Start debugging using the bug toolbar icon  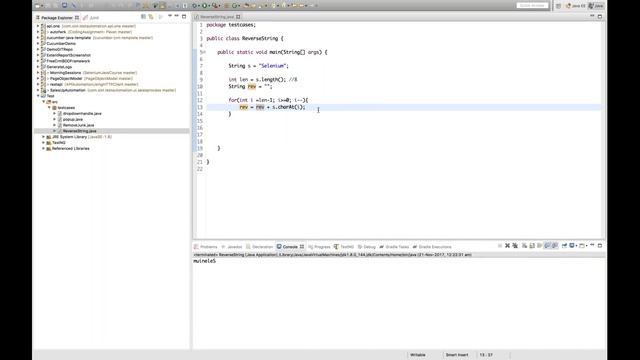tap(195, 6)
